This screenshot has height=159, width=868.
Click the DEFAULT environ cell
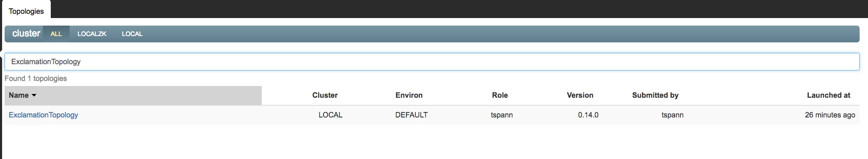[x=412, y=115]
